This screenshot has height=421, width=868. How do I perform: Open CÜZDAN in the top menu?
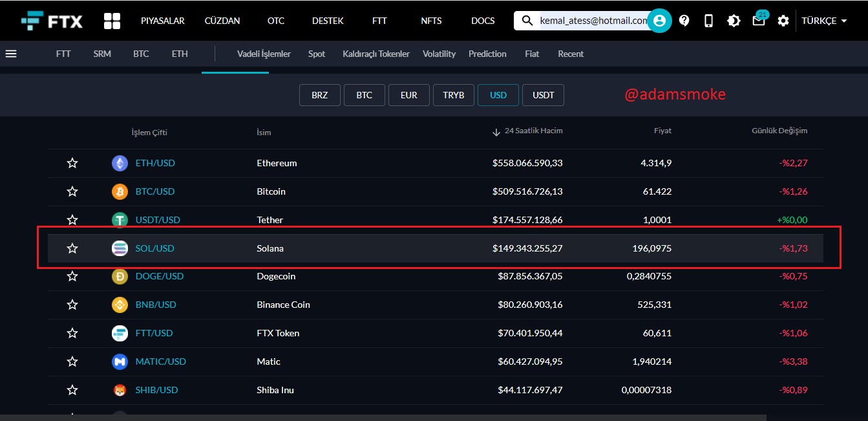tap(222, 21)
